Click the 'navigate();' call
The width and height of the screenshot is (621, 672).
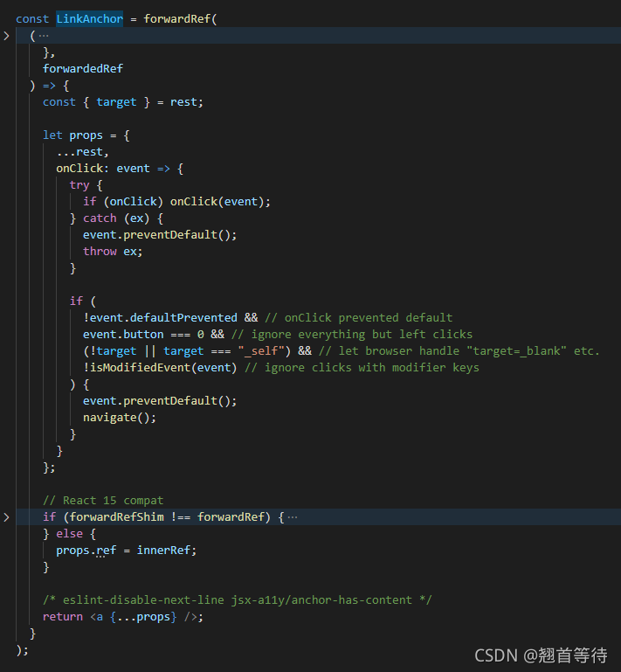pos(120,418)
